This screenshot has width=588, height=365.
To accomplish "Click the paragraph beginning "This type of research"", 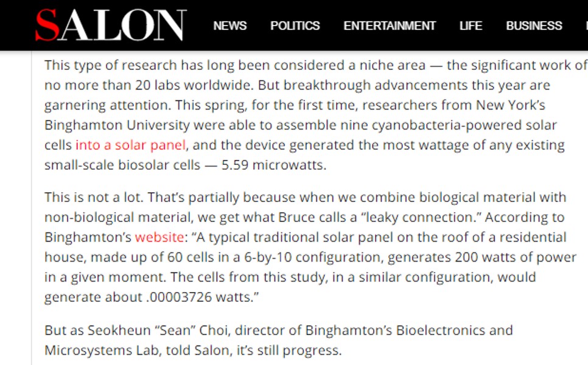I will 304,105.
